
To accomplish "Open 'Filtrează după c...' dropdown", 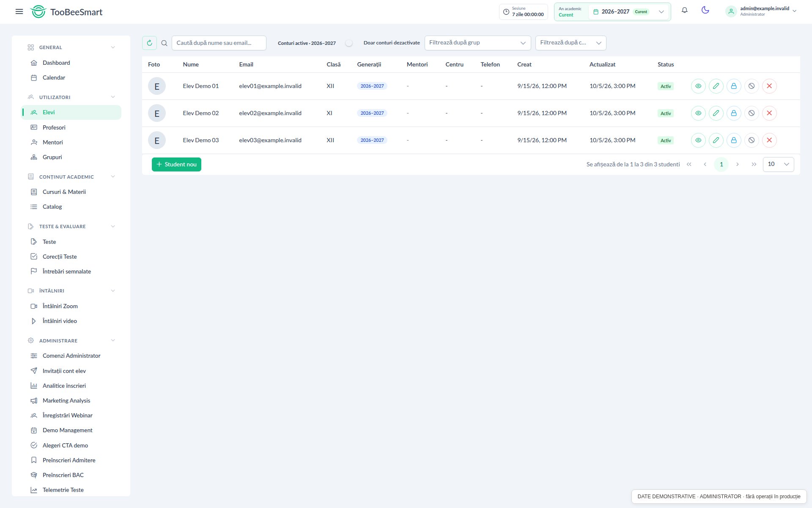I will 571,43.
